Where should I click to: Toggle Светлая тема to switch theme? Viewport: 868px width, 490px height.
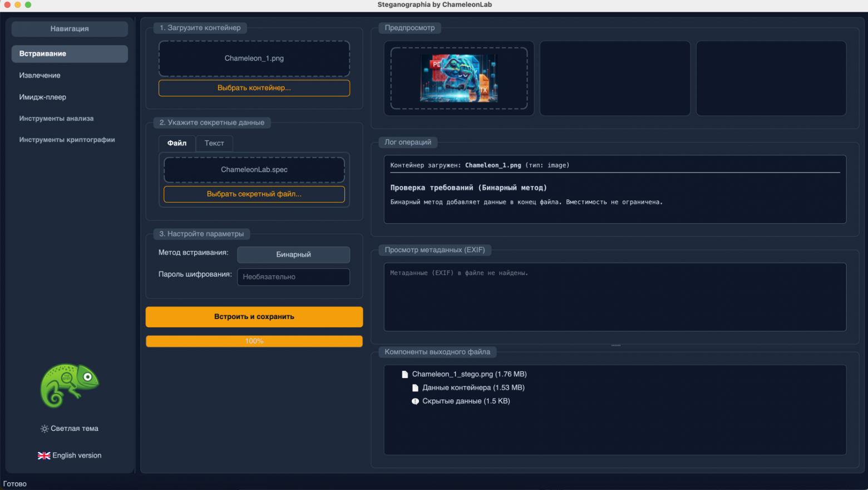point(70,428)
